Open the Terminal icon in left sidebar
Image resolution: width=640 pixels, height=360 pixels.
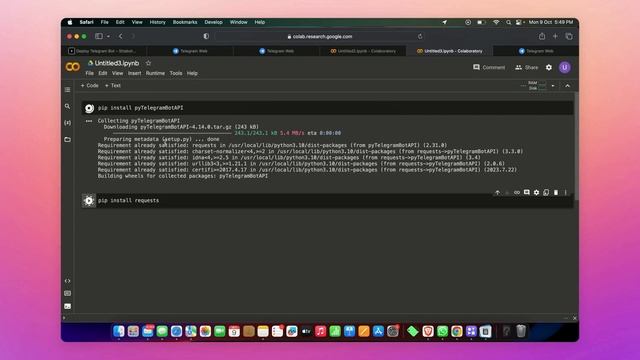click(x=67, y=306)
